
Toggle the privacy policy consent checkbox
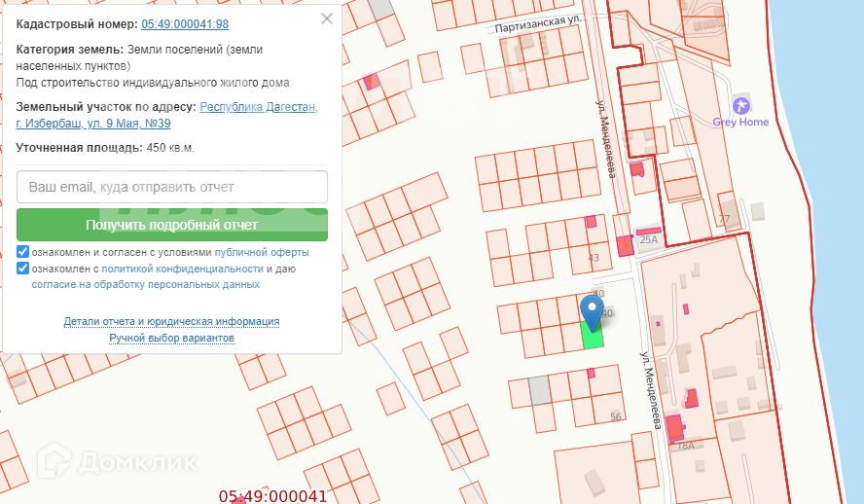coord(23,269)
